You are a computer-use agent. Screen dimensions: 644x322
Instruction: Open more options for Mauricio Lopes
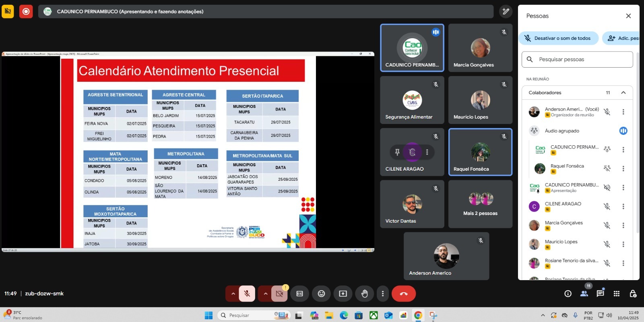point(623,244)
